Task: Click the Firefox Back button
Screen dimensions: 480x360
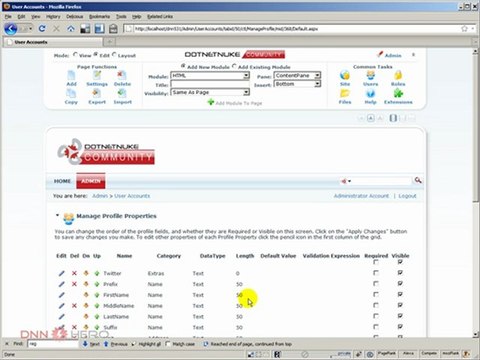Action: pos(11,29)
